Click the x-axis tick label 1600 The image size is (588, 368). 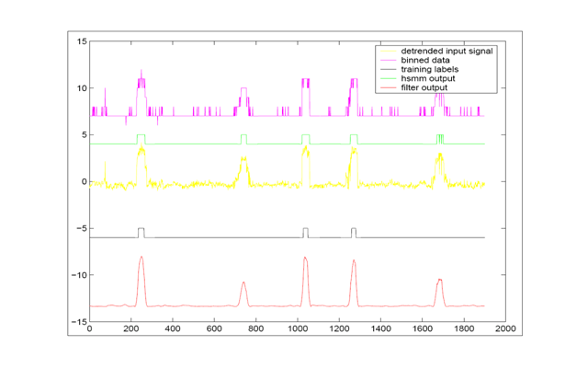(x=423, y=329)
